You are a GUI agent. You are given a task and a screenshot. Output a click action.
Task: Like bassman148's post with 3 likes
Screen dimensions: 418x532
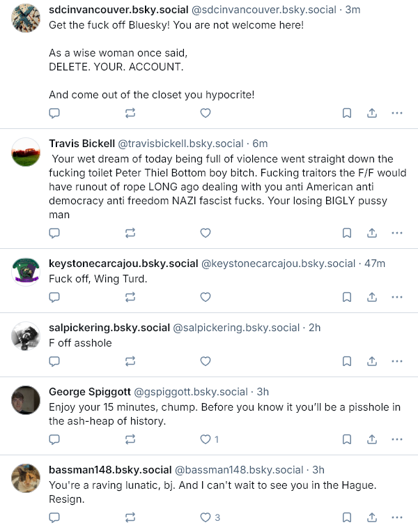pos(206,517)
